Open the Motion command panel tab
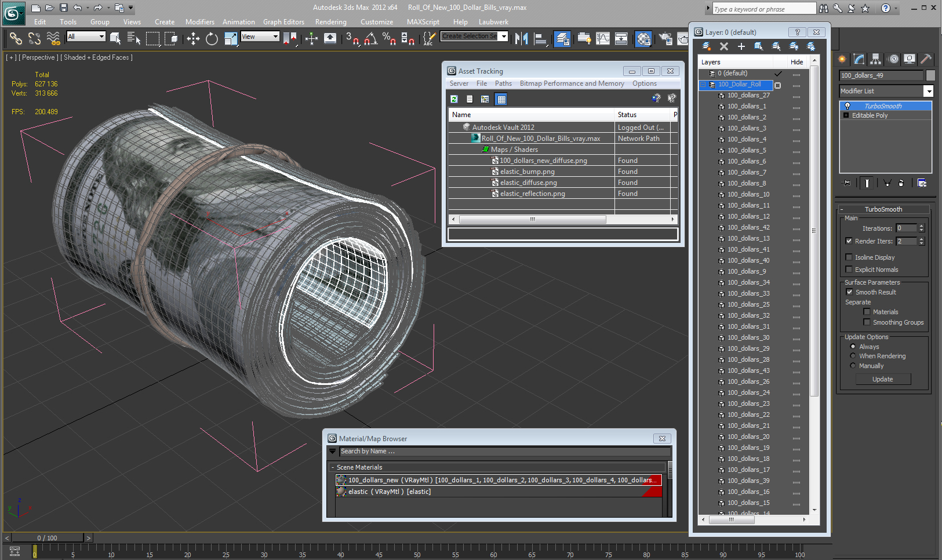Image resolution: width=942 pixels, height=560 pixels. (x=893, y=59)
